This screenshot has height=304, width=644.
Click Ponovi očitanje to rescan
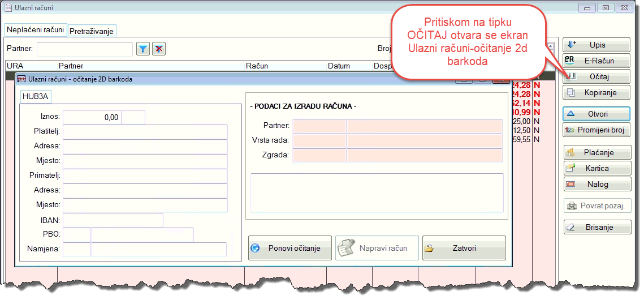(290, 248)
